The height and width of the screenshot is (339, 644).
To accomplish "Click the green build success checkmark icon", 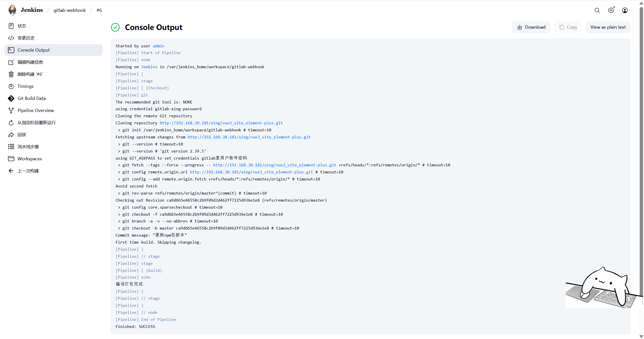I will [115, 27].
